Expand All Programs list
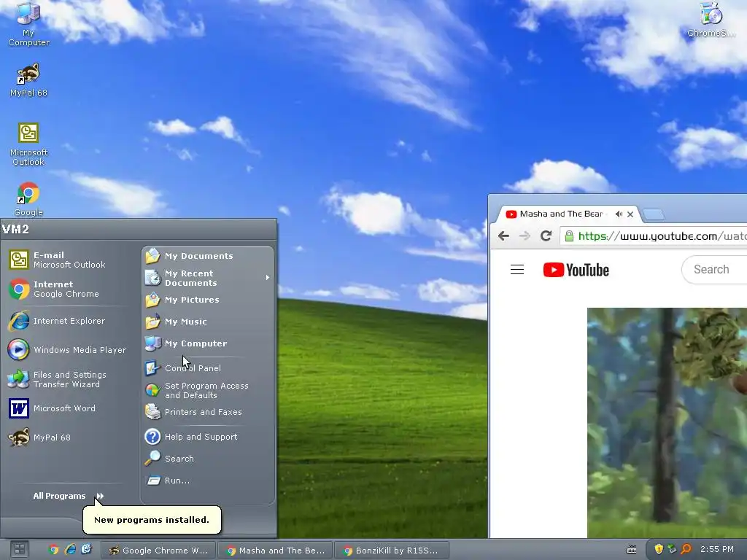This screenshot has width=747, height=560. coord(68,496)
